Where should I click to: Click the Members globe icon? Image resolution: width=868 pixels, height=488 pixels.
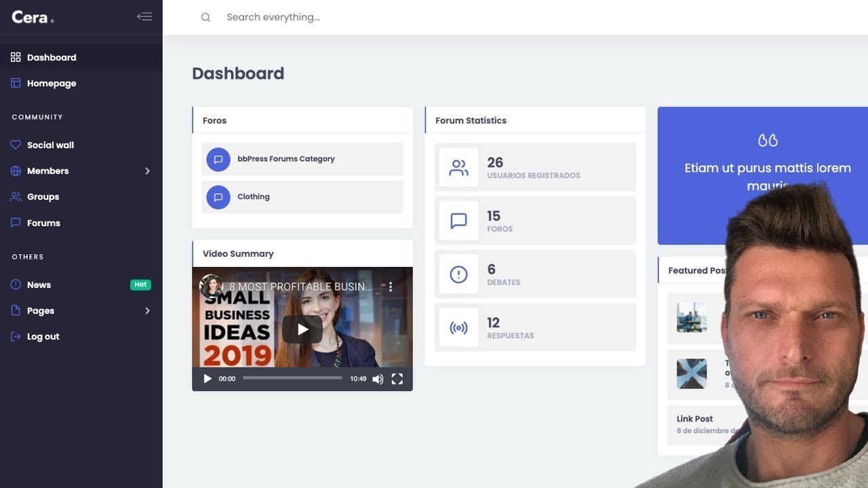coord(16,171)
